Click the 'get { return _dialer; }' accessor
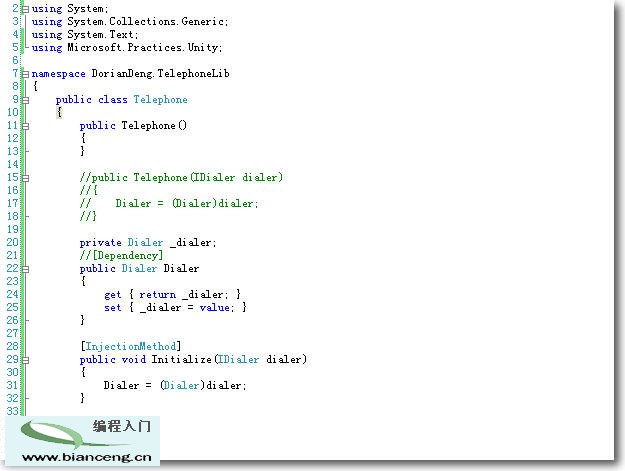The image size is (625, 471). pos(173,294)
